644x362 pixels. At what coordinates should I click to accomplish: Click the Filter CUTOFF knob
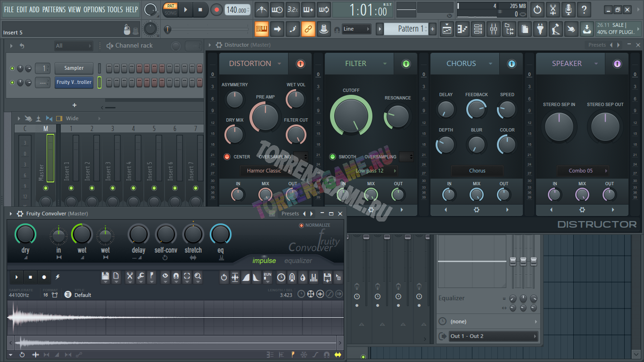pos(351,115)
